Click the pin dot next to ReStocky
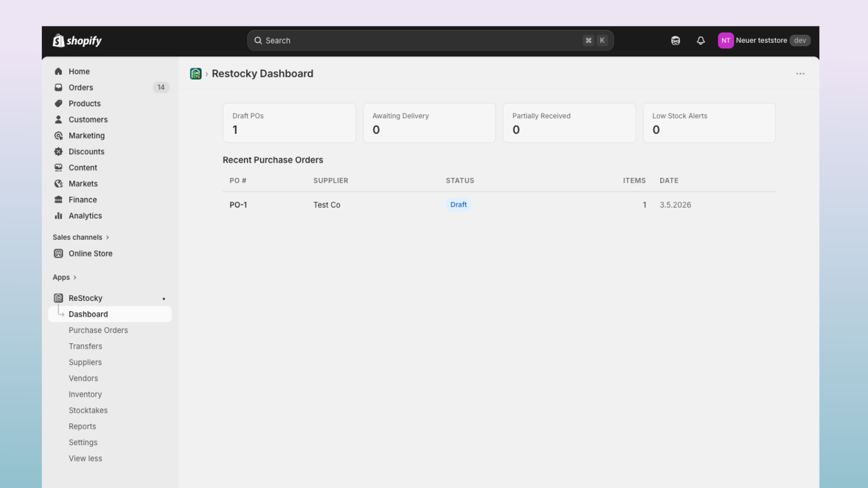 [164, 299]
